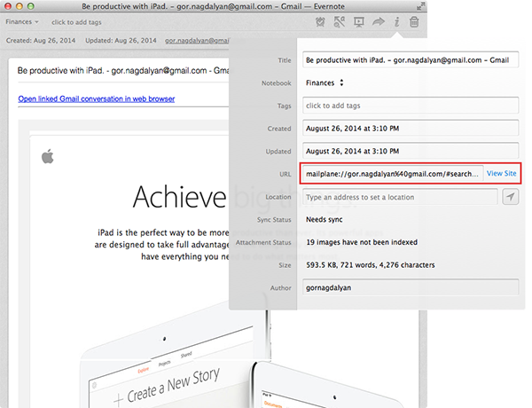Edit the Title field in info panel

coord(411,60)
